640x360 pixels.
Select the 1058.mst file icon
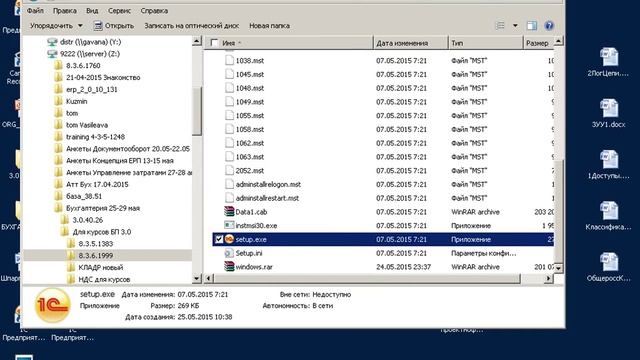click(229, 129)
